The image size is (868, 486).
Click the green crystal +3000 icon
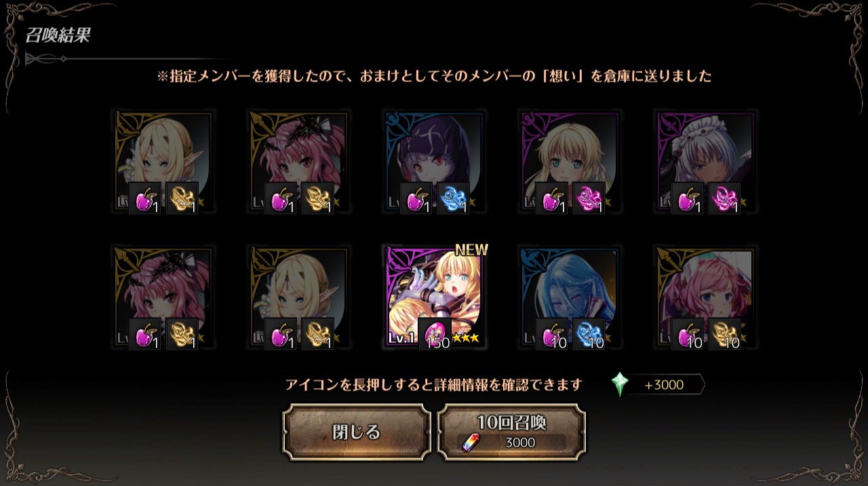tap(620, 384)
